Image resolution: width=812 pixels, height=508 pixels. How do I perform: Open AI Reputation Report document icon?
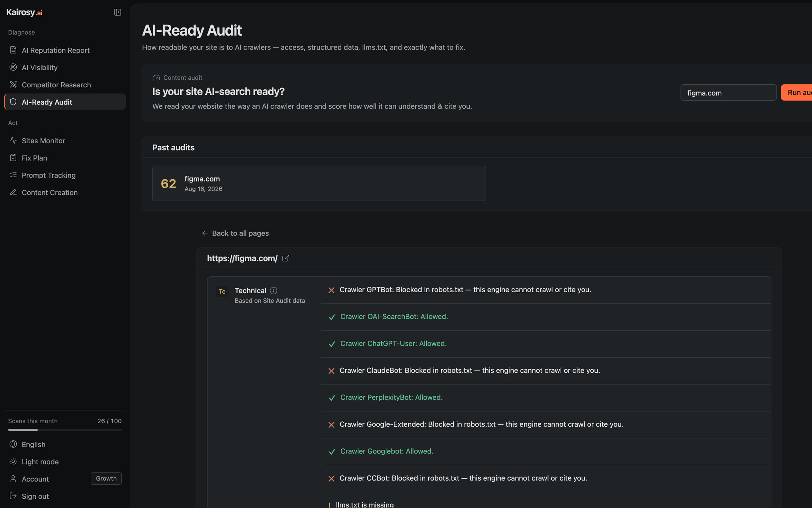pos(13,50)
